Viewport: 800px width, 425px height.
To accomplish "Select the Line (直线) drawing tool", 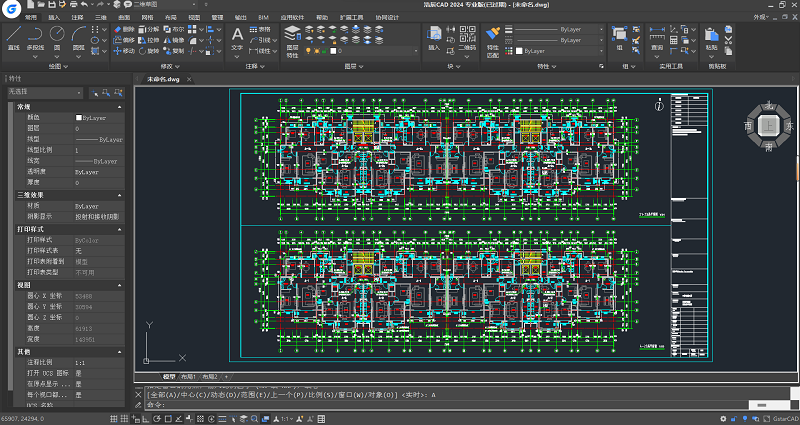I will (x=13, y=36).
